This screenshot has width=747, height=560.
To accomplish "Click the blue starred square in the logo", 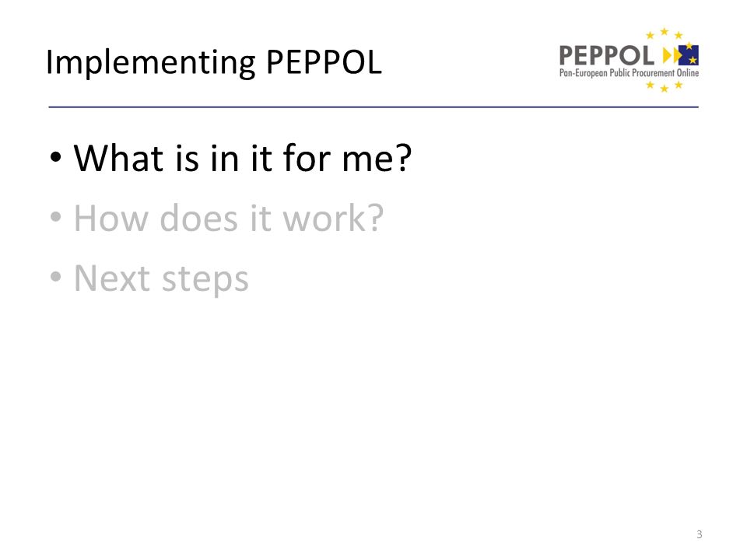I will (x=689, y=54).
